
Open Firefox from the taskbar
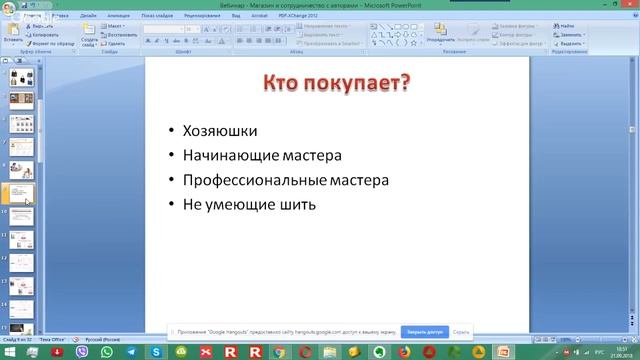point(404,351)
